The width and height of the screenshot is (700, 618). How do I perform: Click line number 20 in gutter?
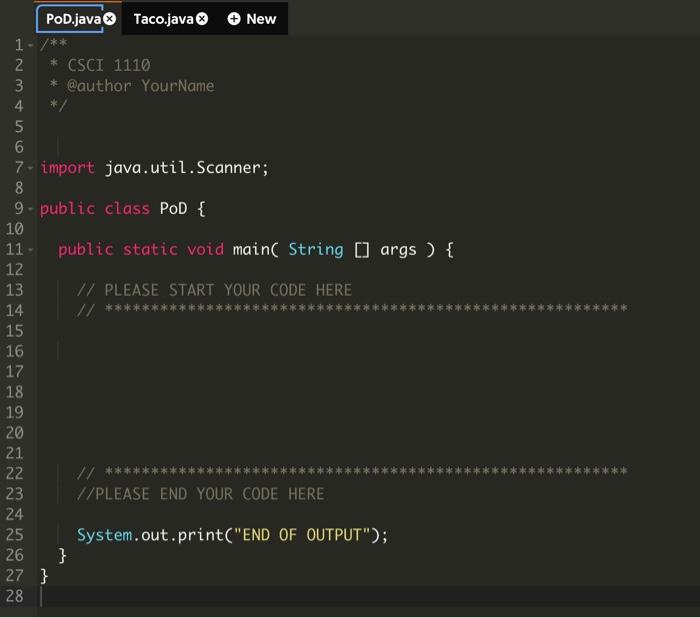tap(15, 433)
